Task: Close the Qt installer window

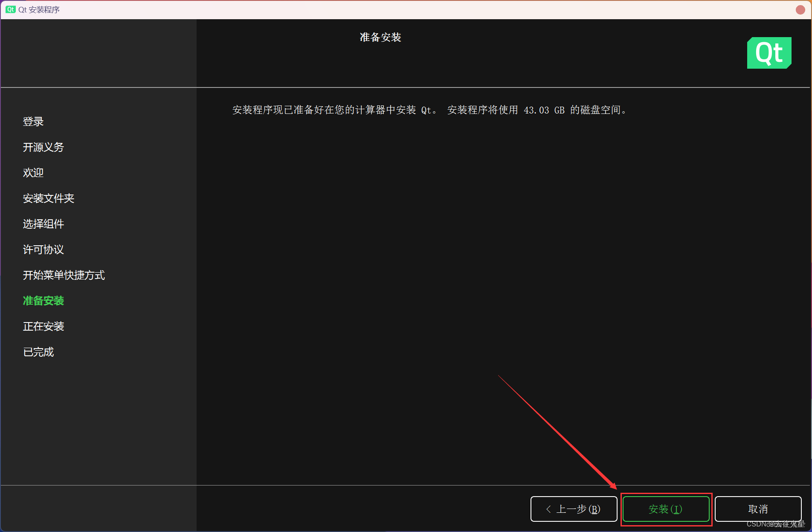Action: (x=800, y=9)
